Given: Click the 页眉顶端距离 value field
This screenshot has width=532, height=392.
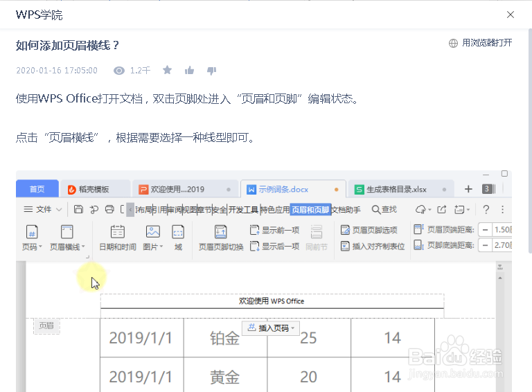Looking at the screenshot, I should tap(502, 230).
